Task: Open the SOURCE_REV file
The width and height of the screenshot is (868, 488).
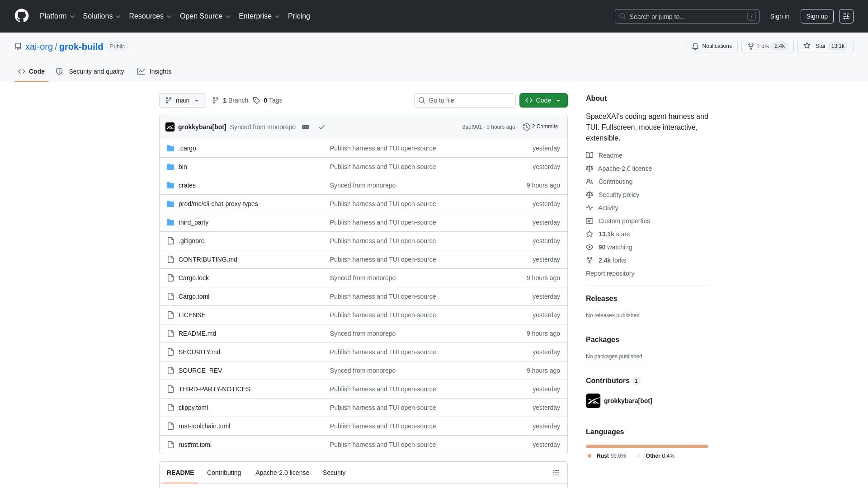Action: 200,371
